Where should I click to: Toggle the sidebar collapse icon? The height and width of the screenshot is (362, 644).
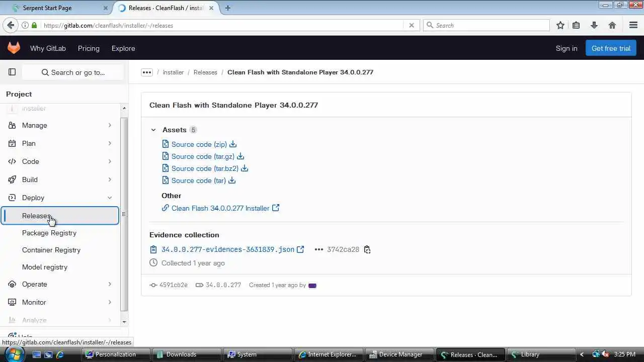point(12,72)
